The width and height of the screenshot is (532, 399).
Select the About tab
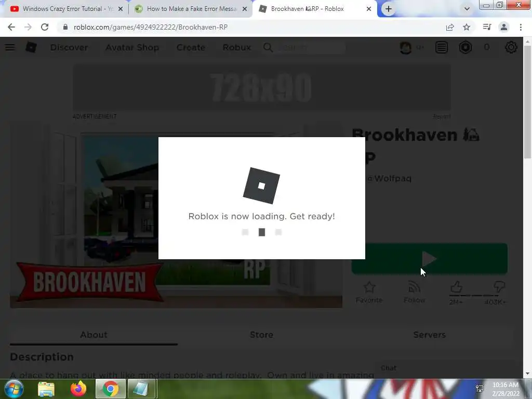[94, 335]
